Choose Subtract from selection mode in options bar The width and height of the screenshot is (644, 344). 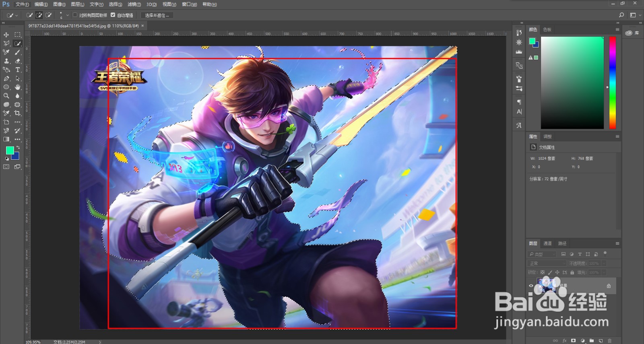click(48, 15)
